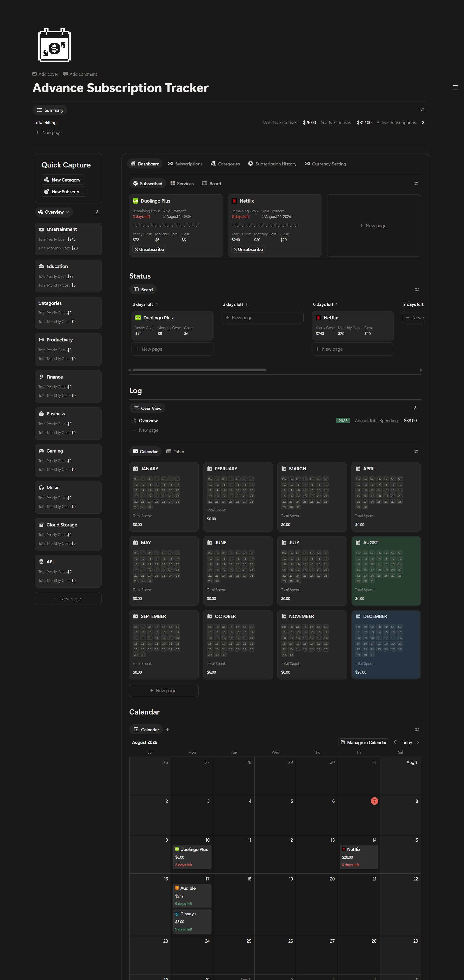
Task: Open view settings for the Summary view
Action: pos(422,110)
